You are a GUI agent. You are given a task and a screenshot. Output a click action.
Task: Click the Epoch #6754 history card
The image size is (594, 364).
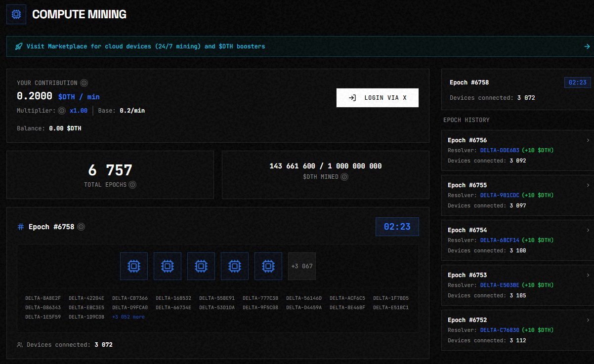(516, 240)
